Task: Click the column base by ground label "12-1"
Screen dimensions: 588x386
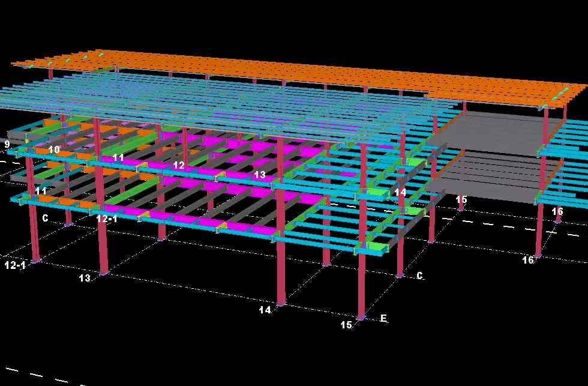Action: pos(36,261)
